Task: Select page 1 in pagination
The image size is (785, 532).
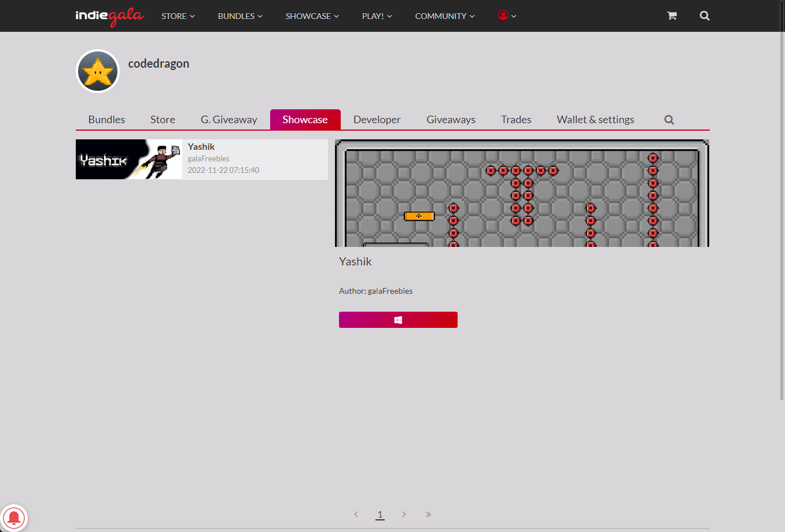Action: click(x=380, y=514)
